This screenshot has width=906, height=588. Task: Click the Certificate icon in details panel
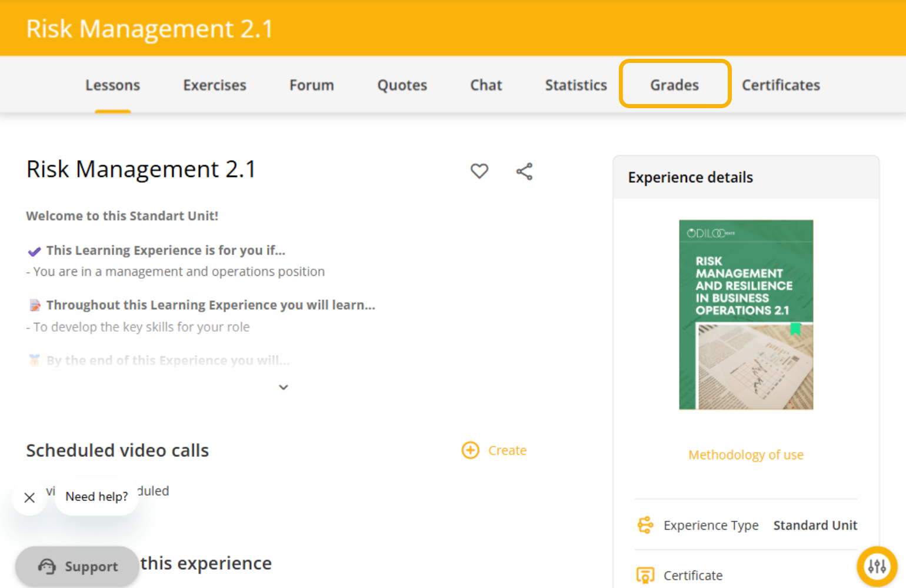coord(645,575)
